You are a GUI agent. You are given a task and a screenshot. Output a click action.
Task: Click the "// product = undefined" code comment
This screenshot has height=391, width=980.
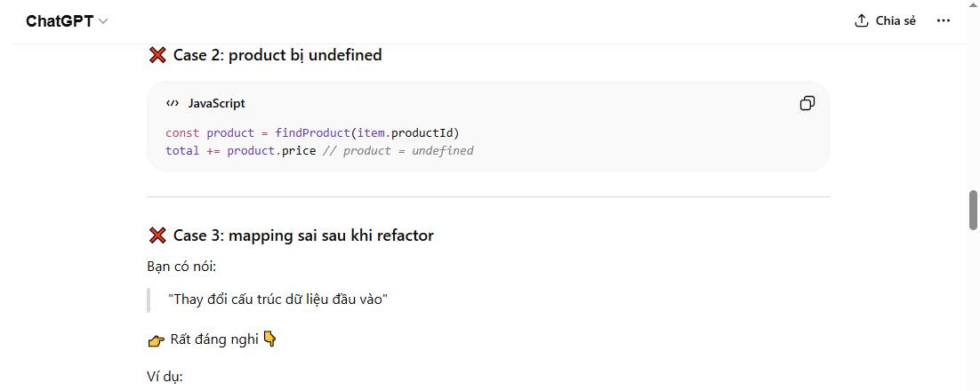tap(398, 151)
